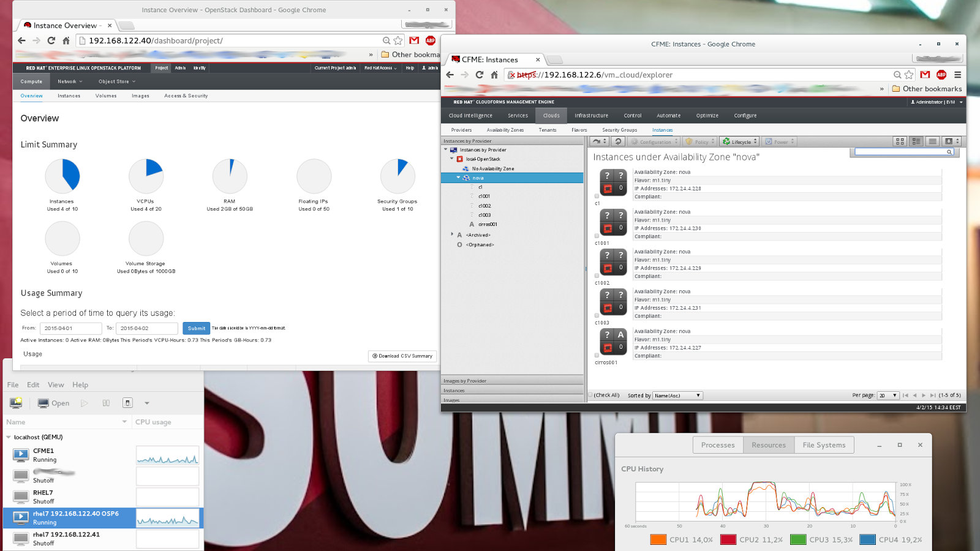
Task: Open the Per page dropdown
Action: click(888, 395)
